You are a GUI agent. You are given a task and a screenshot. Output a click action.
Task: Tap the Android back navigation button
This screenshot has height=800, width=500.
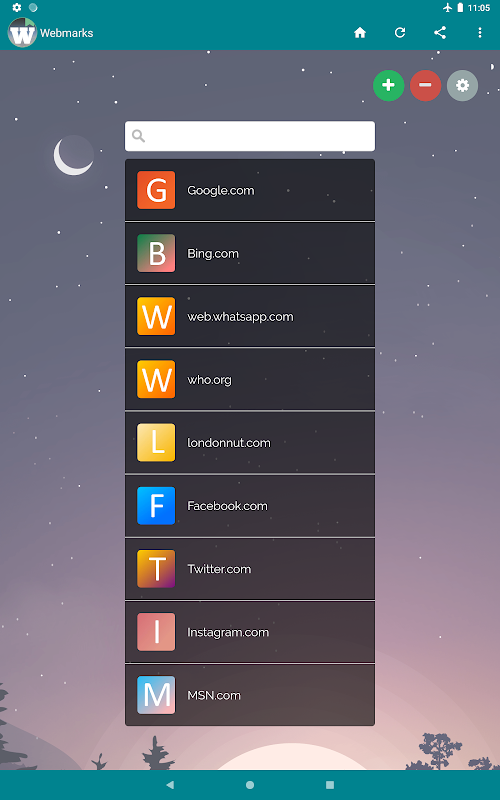tap(170, 785)
